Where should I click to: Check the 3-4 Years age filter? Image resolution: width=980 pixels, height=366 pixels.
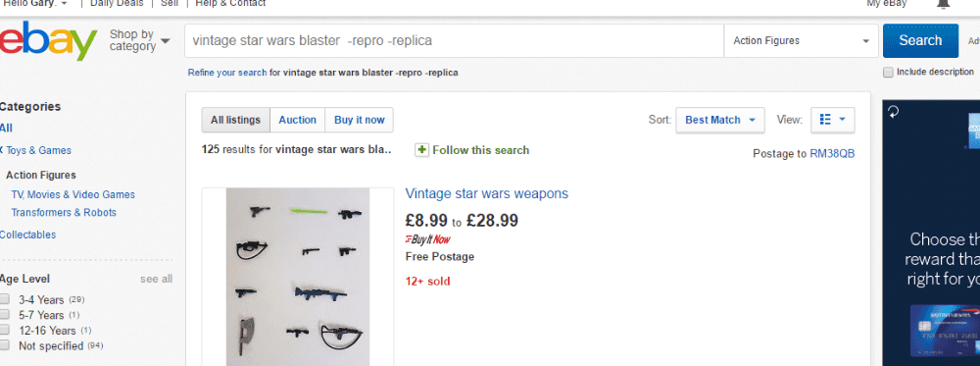pos(5,299)
